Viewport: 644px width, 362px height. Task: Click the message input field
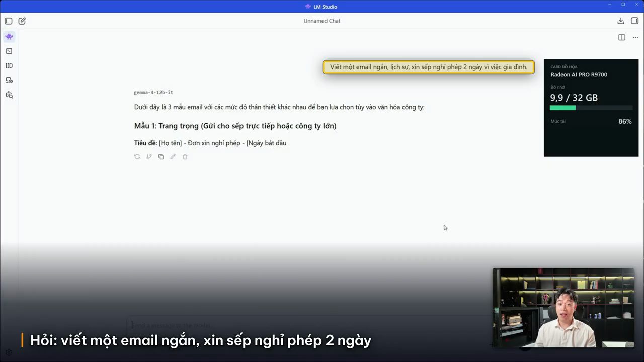click(x=322, y=325)
